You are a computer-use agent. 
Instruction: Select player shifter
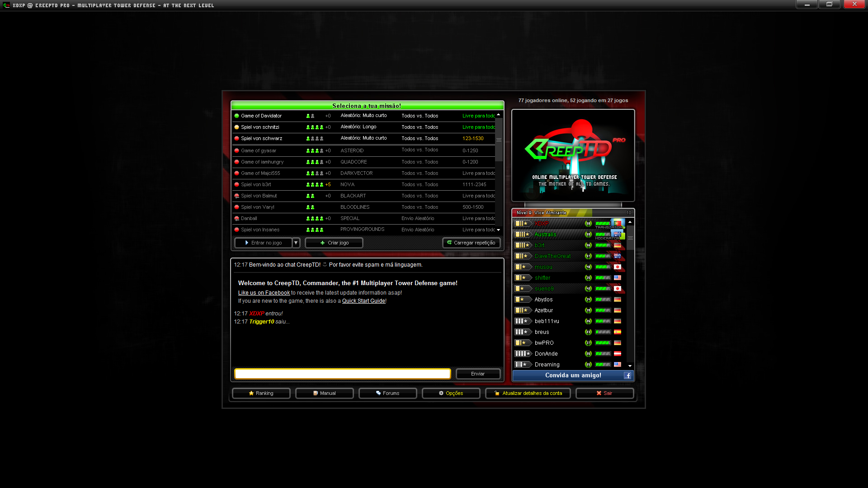[x=570, y=278]
